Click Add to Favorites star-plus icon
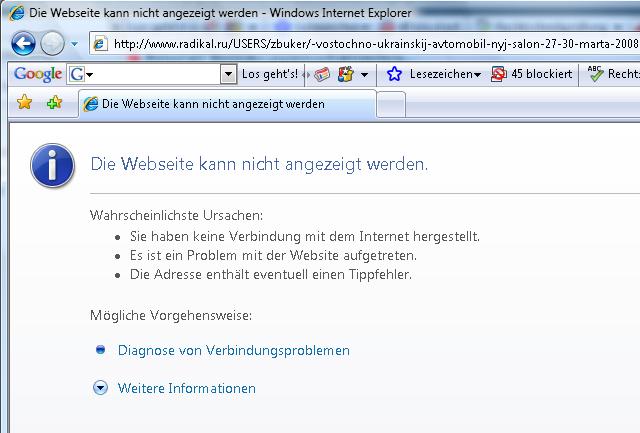This screenshot has height=433, width=640. pos(54,104)
